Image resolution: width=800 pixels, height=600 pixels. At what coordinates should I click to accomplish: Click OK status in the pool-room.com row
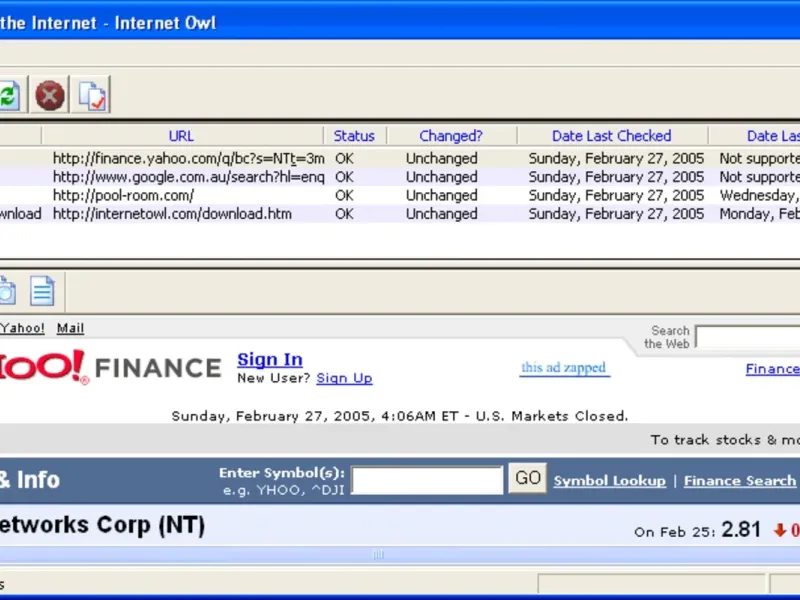344,195
